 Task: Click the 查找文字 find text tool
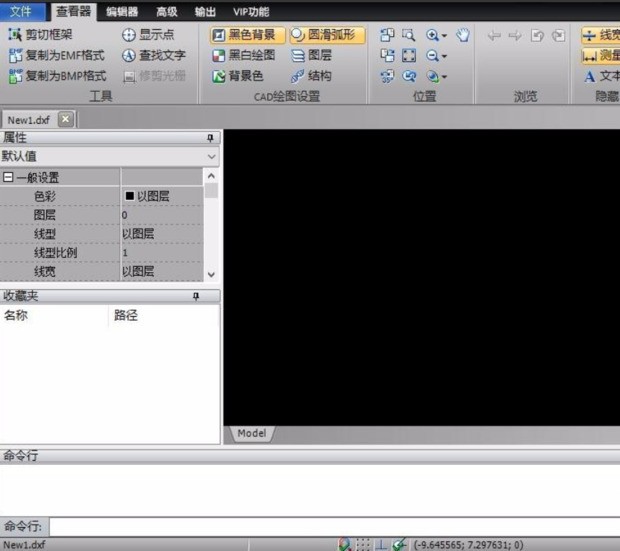(x=154, y=55)
